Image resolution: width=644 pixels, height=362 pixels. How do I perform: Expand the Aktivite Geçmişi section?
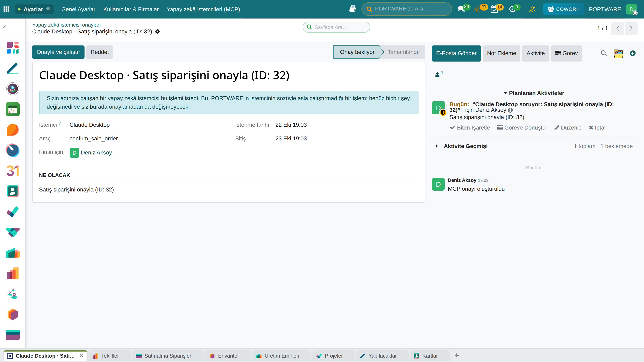(462, 146)
